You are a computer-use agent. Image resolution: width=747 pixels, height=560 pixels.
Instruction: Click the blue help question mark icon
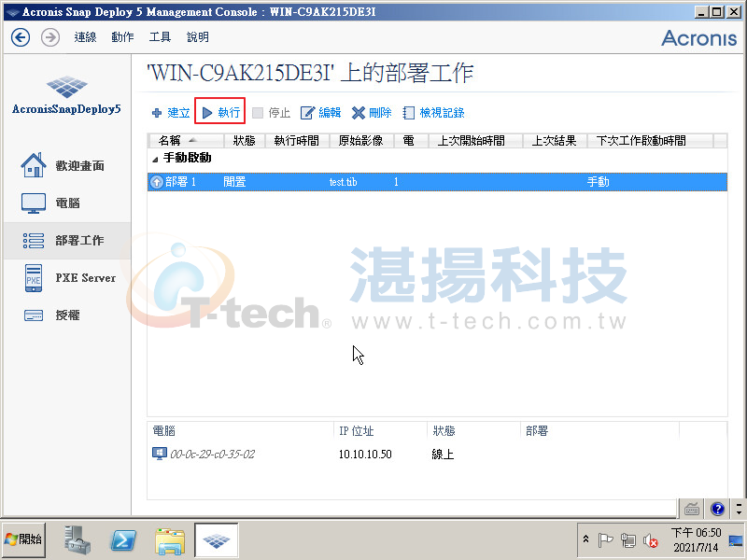click(x=717, y=509)
